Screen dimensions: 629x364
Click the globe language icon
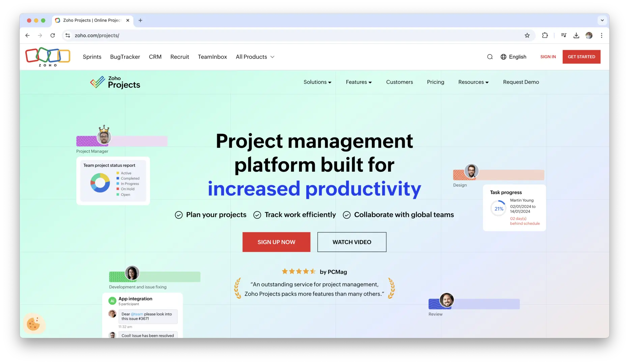click(x=503, y=57)
